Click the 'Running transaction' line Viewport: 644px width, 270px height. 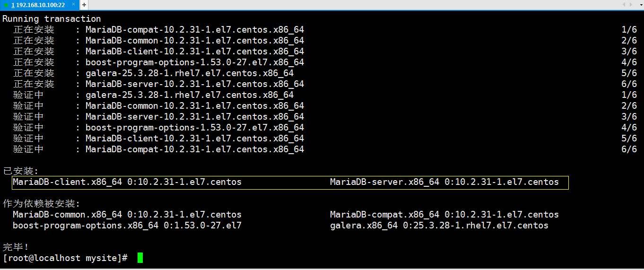tap(52, 19)
